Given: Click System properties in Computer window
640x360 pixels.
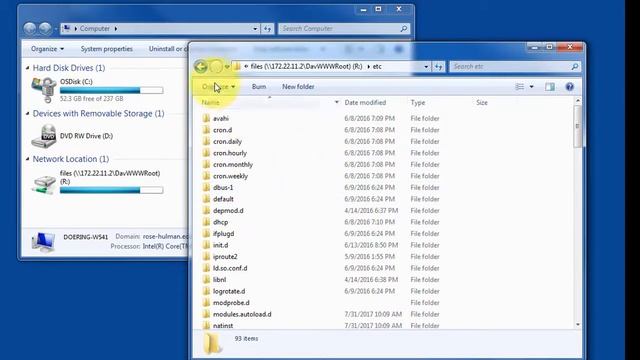Looking at the screenshot, I should [107, 49].
